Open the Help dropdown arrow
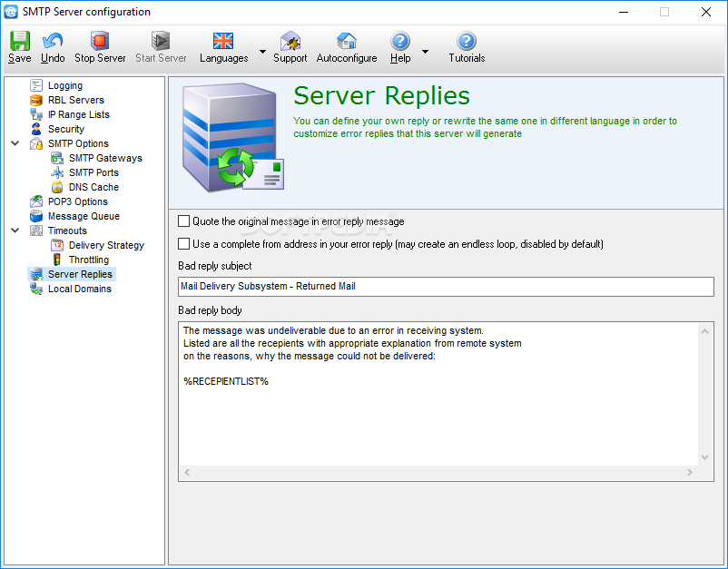 click(x=425, y=52)
